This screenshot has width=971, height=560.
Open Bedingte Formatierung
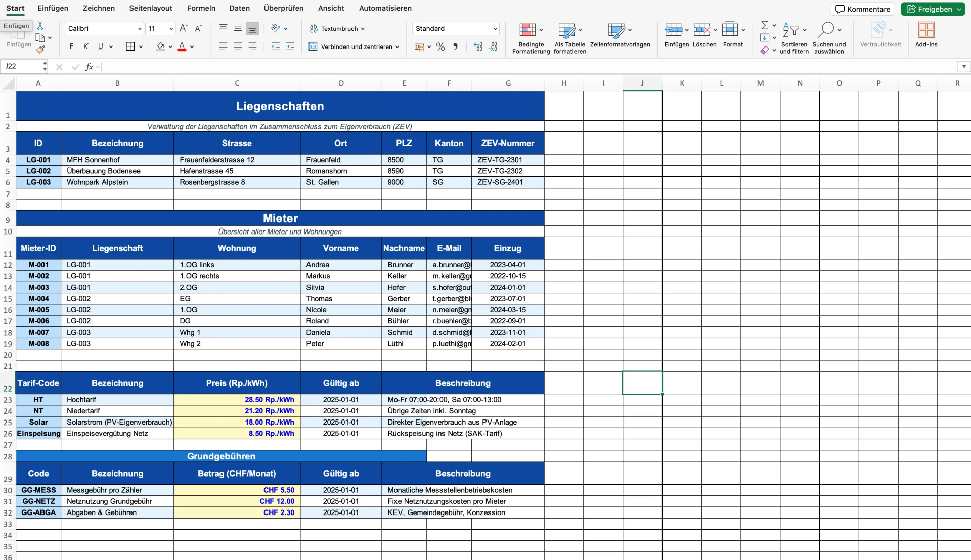[x=531, y=38]
